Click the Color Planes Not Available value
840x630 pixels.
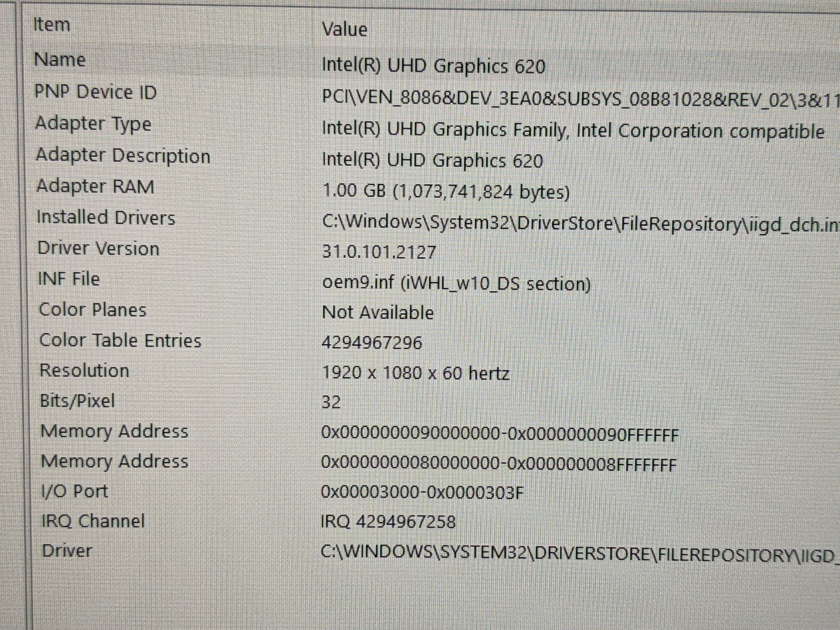click(x=379, y=312)
